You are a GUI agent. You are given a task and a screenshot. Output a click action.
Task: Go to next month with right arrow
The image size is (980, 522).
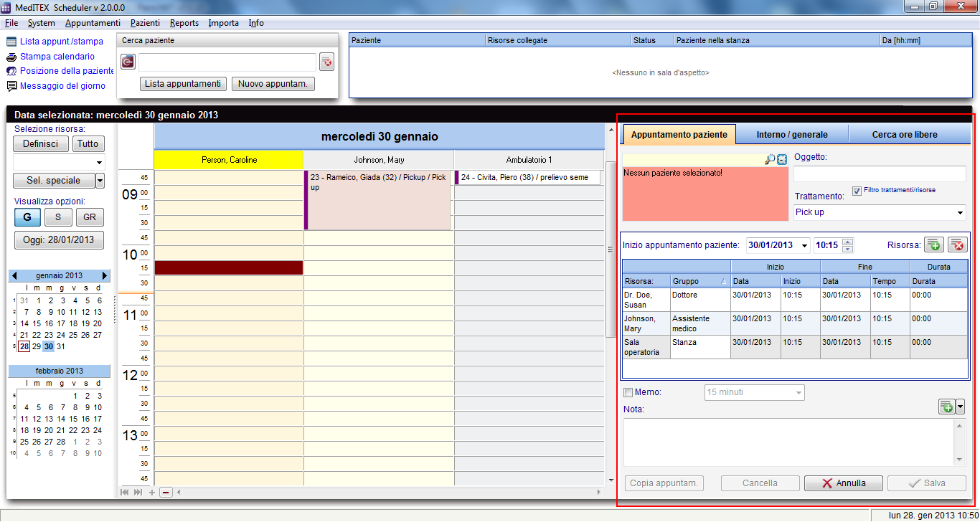(x=105, y=275)
